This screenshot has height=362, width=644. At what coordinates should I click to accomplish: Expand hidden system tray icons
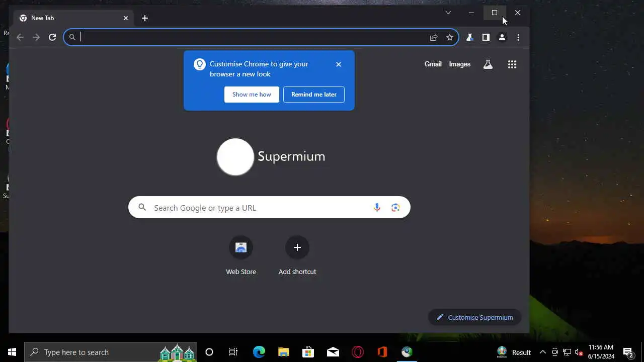(543, 352)
